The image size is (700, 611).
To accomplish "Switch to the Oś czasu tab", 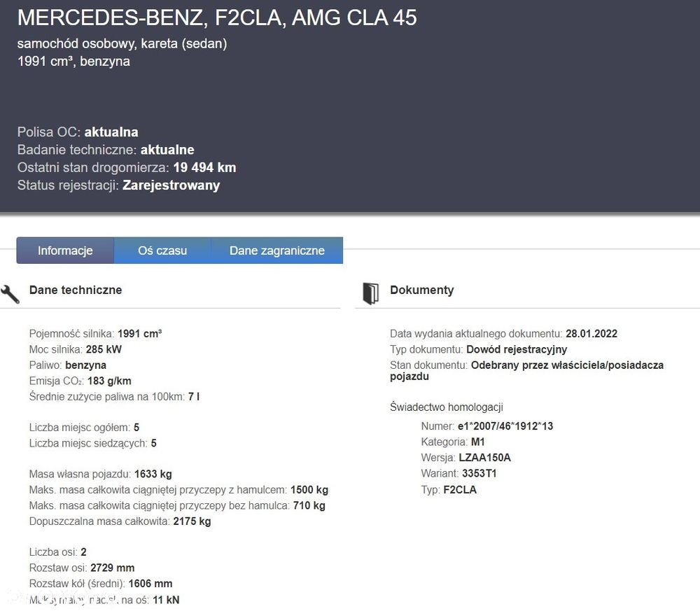I will pyautogui.click(x=162, y=251).
